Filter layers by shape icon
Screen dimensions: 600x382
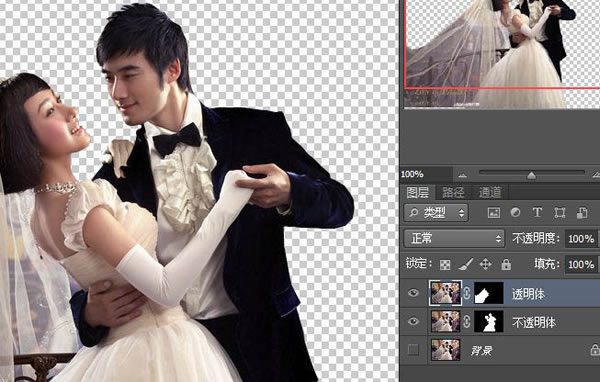pos(559,213)
